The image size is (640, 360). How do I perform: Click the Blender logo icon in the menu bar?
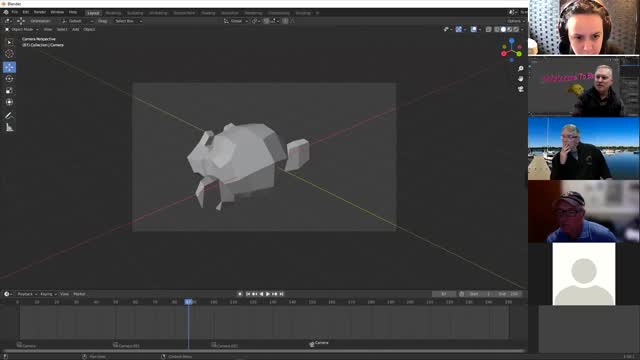[6, 13]
